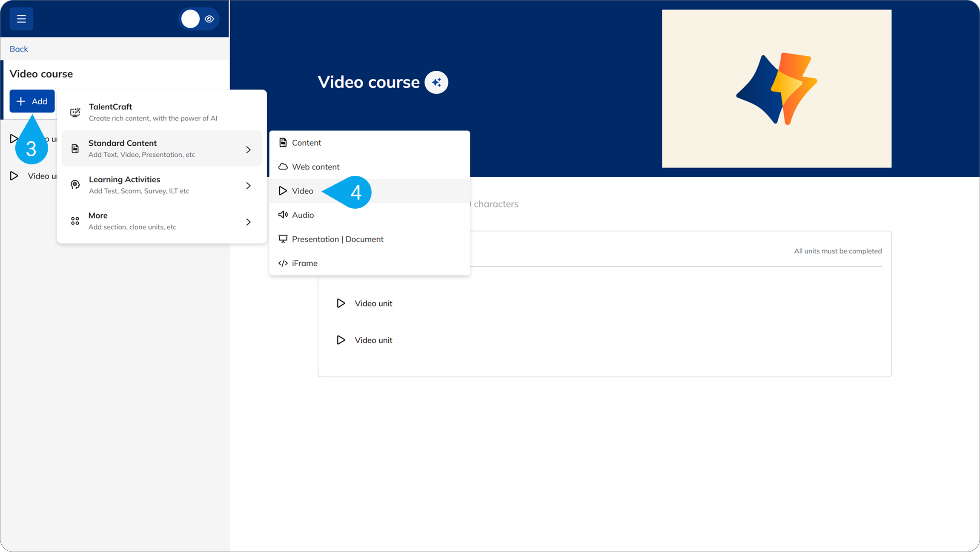Choose Presentation | Document menu option

click(x=337, y=239)
